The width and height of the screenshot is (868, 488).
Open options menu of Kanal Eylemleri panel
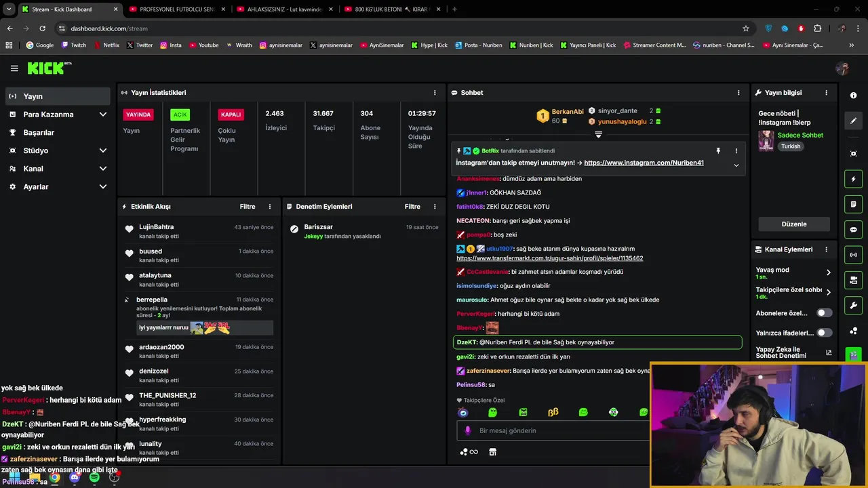tap(826, 249)
